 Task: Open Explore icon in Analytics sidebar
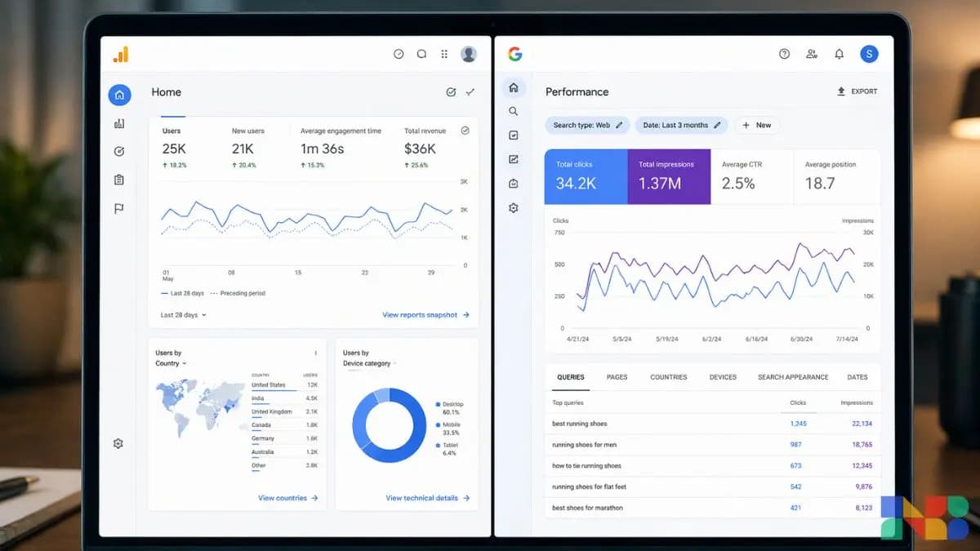(119, 151)
